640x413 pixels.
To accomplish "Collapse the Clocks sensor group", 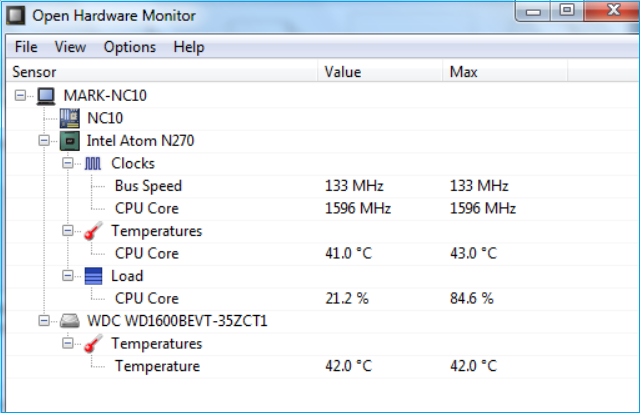I will (67, 163).
